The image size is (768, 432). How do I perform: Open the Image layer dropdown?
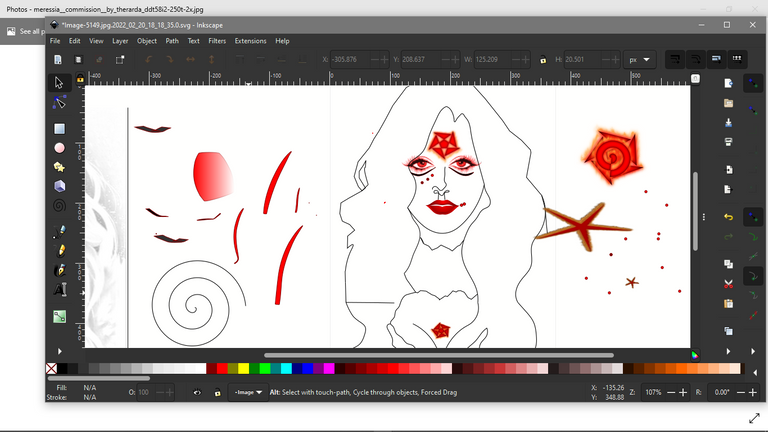click(248, 392)
